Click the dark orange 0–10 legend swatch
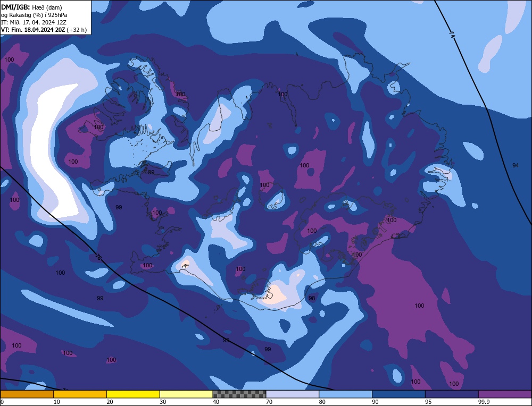 point(27,394)
